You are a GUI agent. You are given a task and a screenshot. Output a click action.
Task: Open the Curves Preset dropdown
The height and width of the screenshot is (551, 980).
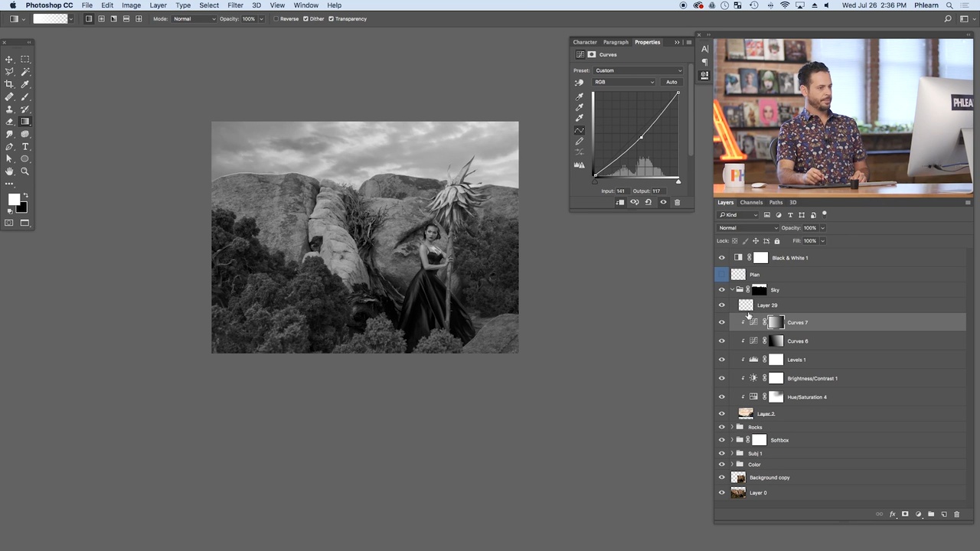[x=638, y=70]
